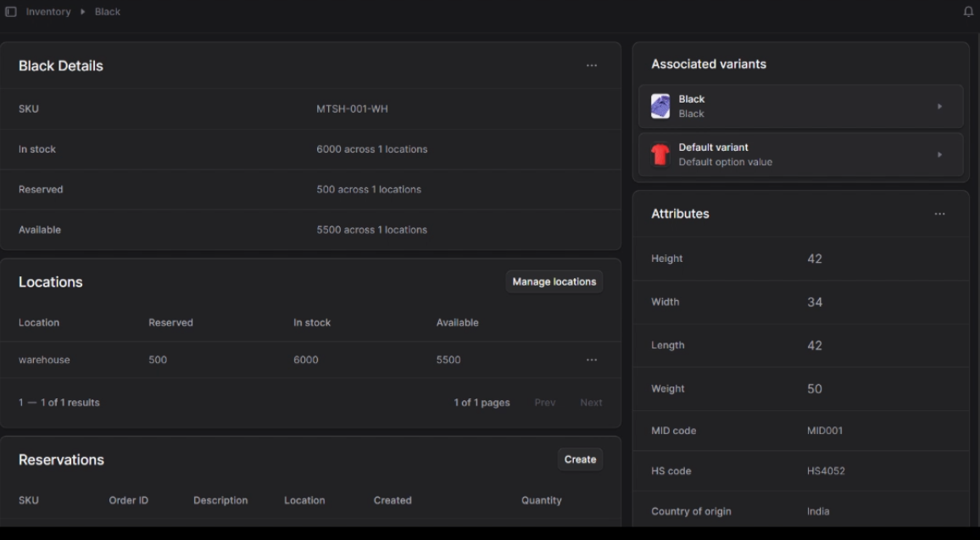Click the purple Black variant shirt icon
980x540 pixels.
661,105
